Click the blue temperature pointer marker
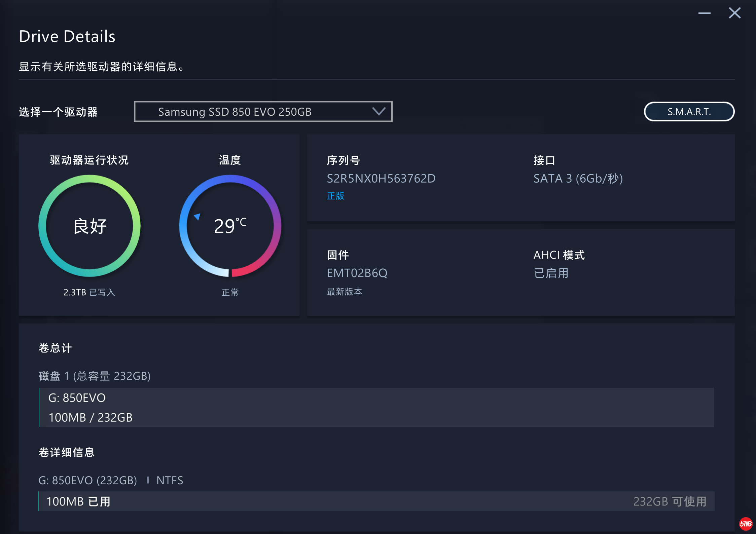This screenshot has height=534, width=756. pos(197,216)
